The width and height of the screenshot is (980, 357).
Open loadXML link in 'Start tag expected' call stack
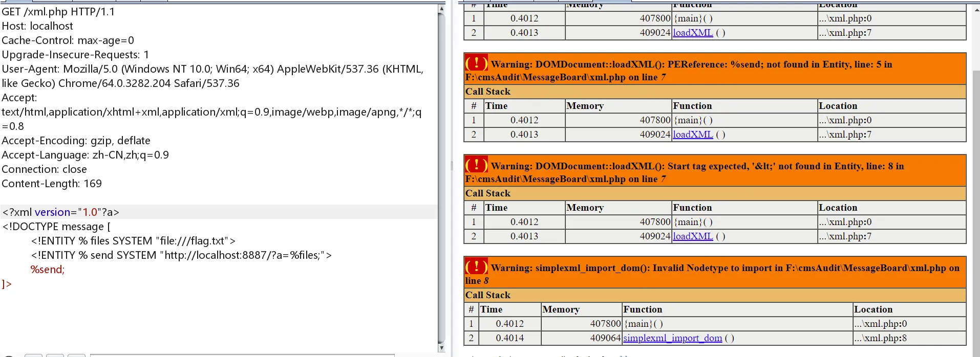(x=693, y=236)
